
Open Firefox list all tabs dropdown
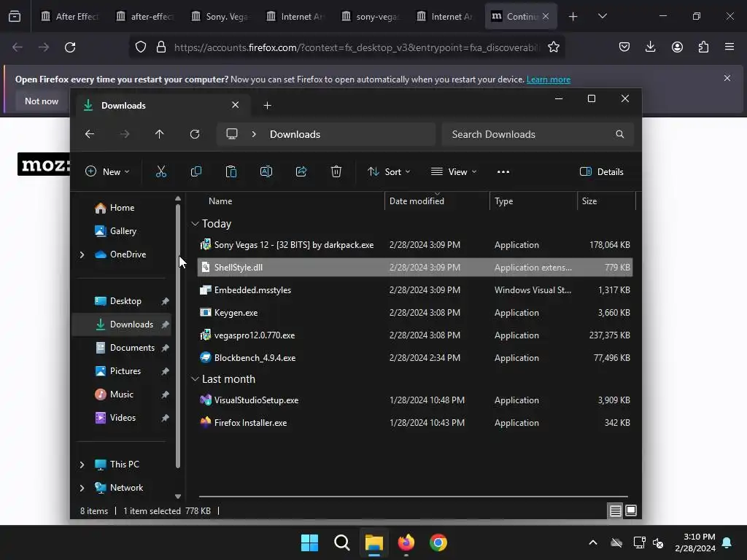[x=602, y=16]
